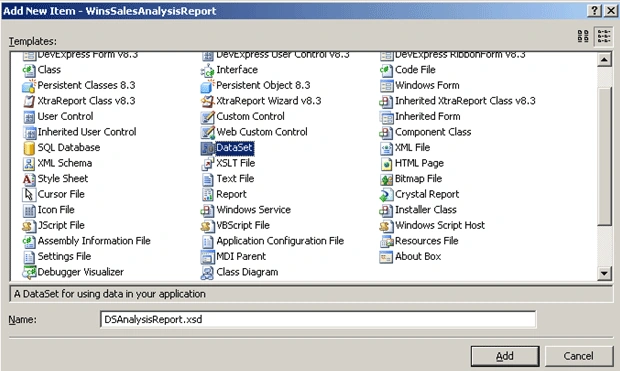620x371 pixels.
Task: Pick XtraReport Wizard v8.3 icon
Action: point(208,101)
